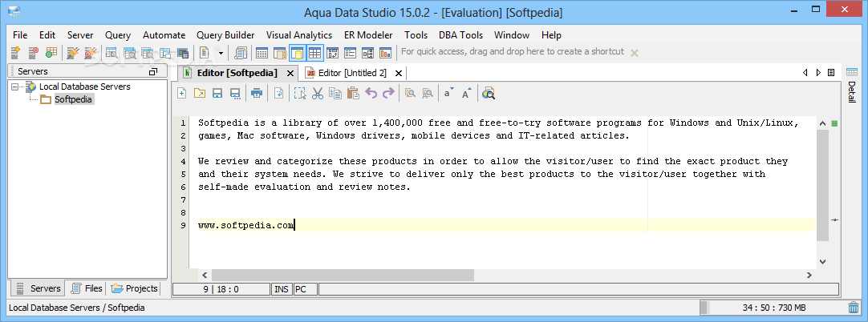
Task: Click the uppercase 'A' convert case icon
Action: [x=467, y=93]
